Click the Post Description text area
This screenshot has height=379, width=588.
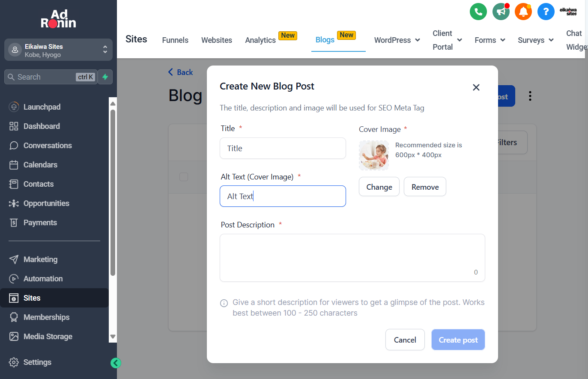click(x=352, y=258)
